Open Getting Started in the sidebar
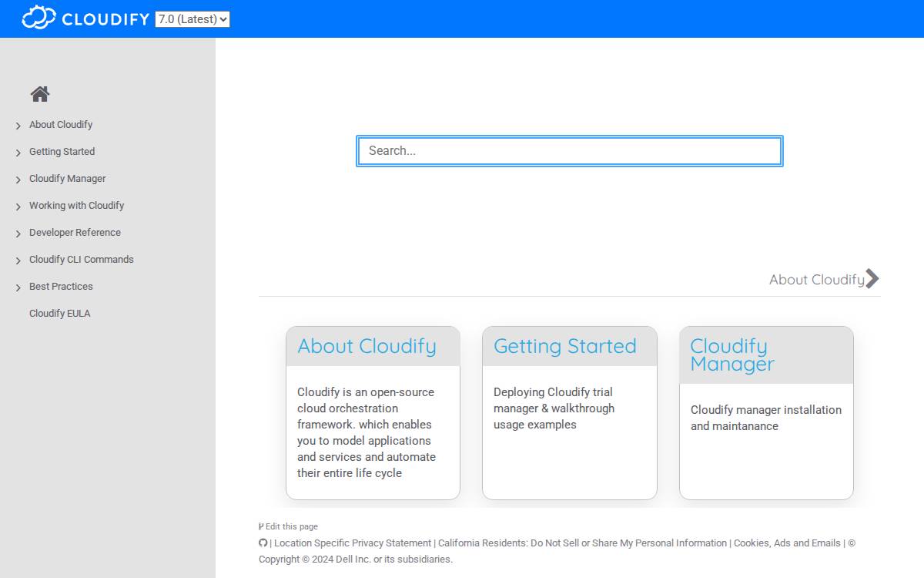The height and width of the screenshot is (578, 924). pyautogui.click(x=62, y=152)
